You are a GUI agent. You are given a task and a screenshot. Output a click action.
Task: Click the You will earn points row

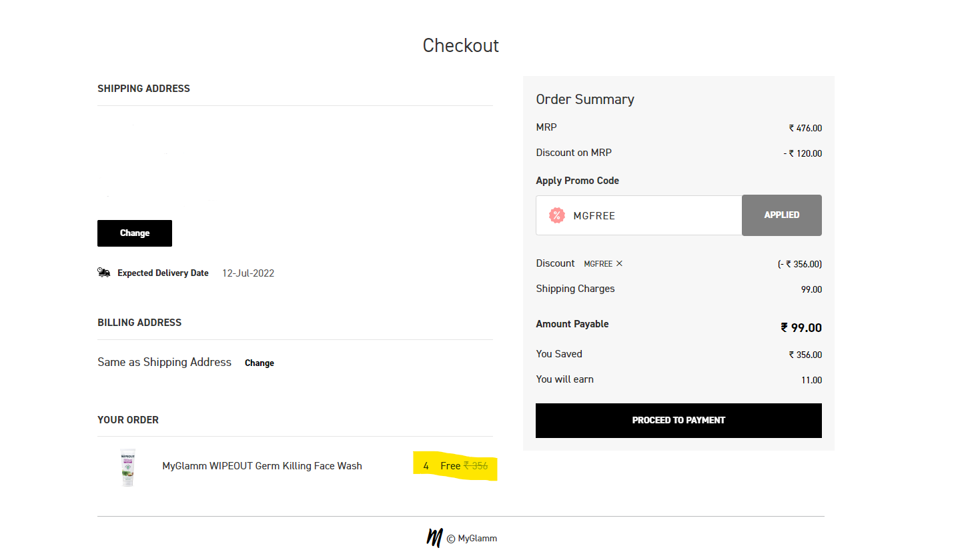coord(678,379)
